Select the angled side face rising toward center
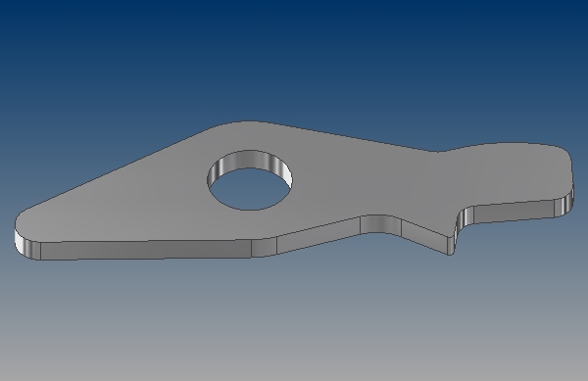The width and height of the screenshot is (588, 381). click(318, 236)
